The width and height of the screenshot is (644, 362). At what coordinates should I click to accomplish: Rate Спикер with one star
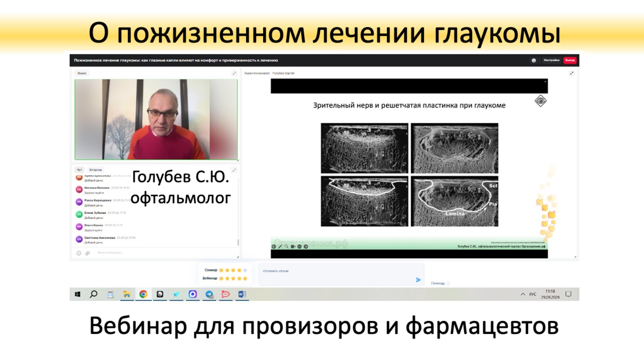click(221, 270)
